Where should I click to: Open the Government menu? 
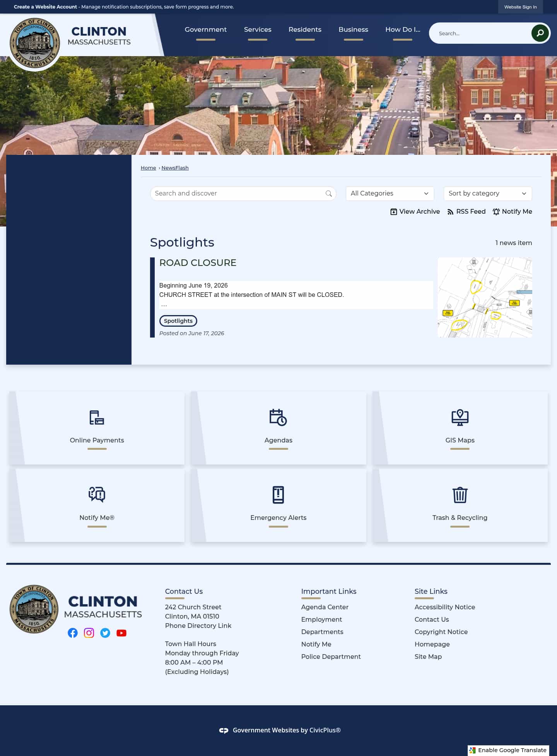click(206, 30)
